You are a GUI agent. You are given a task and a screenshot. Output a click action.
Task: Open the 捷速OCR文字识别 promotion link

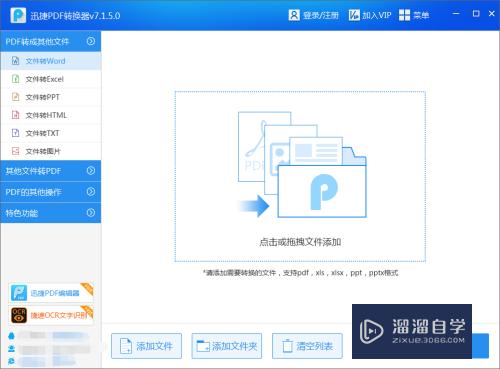[51, 315]
